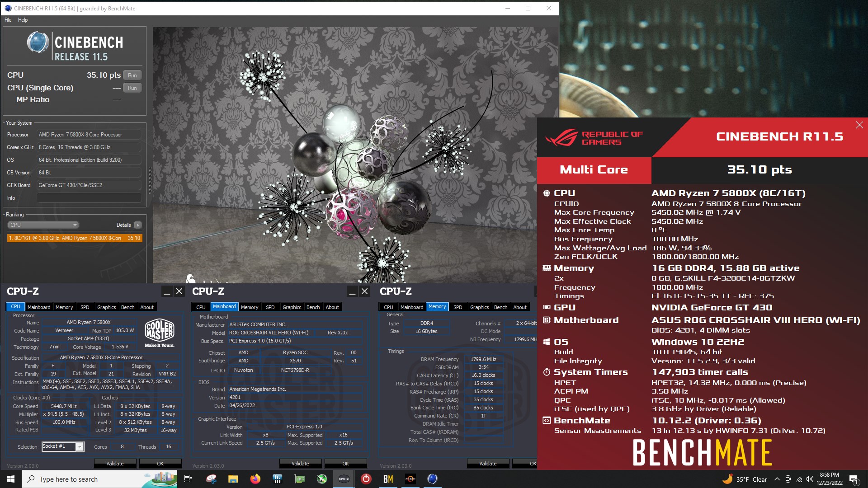Click the BENCHMATE logo at bottom
Screen dimensions: 868x488
tap(702, 453)
